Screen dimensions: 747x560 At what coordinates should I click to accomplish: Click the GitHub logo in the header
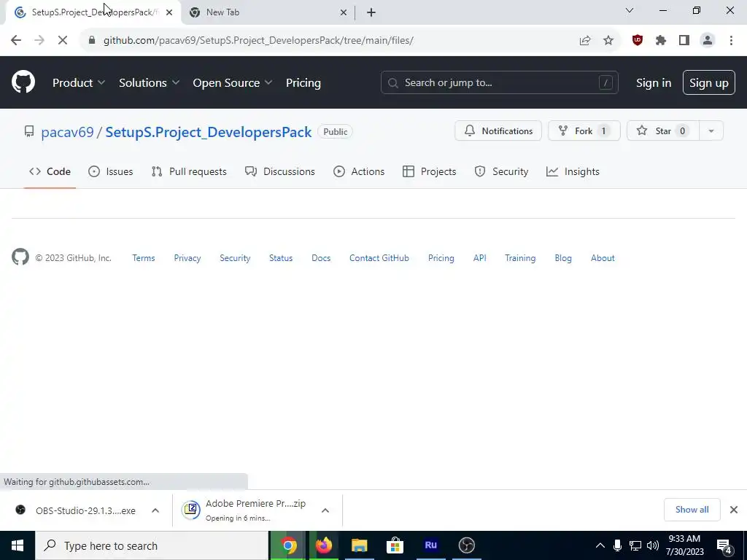coord(23,82)
